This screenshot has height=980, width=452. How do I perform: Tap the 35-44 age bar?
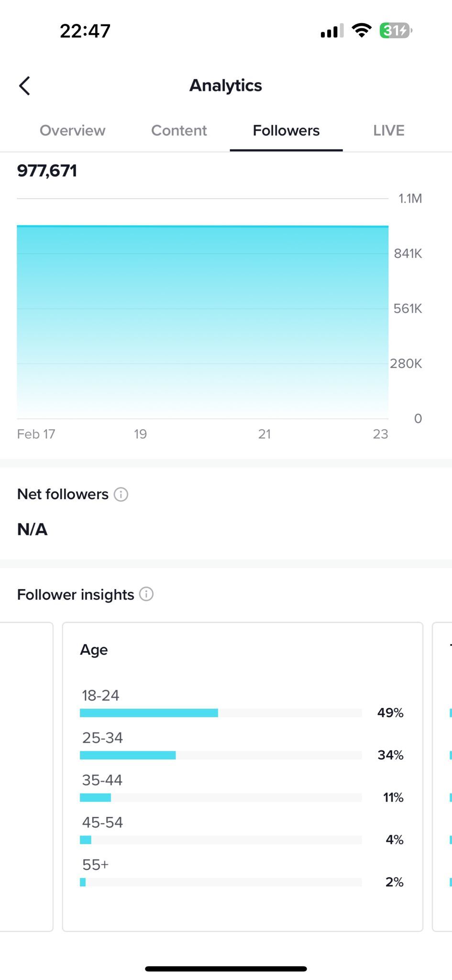pyautogui.click(x=220, y=798)
